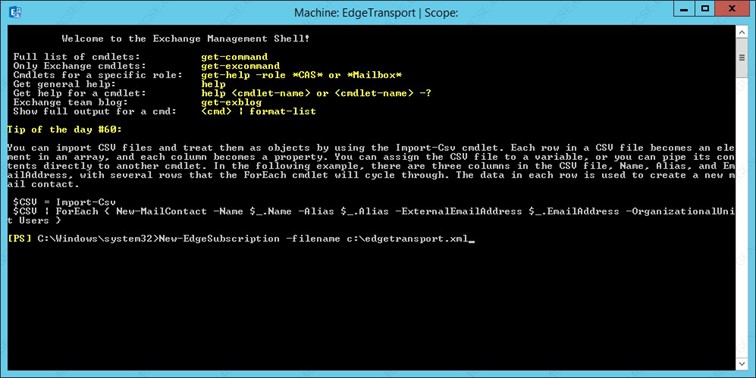
Task: Click the empty scrollbar track below the thumb
Action: [x=742, y=216]
